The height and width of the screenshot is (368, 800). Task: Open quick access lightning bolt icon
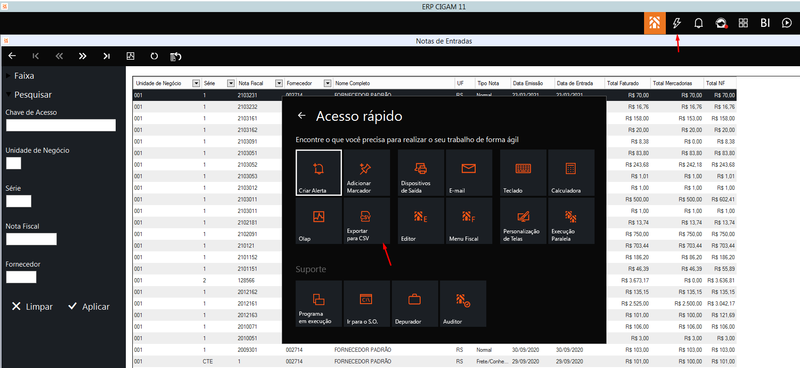click(677, 23)
